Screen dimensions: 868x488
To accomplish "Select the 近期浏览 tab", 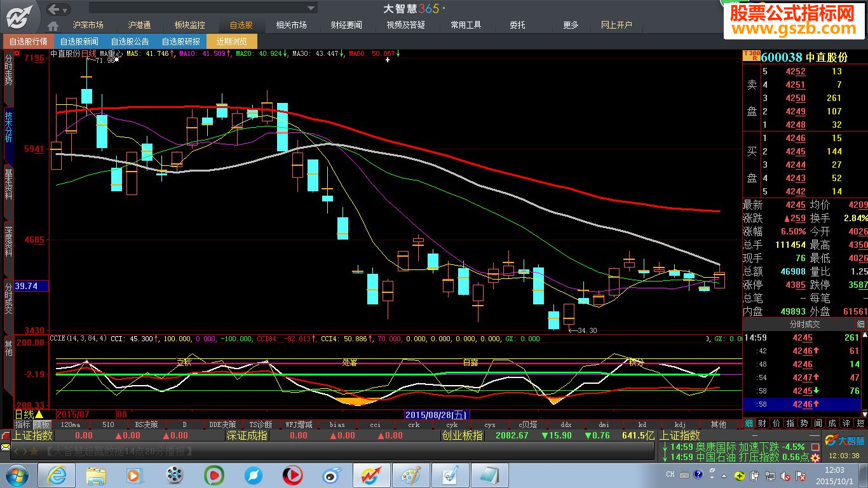I will pyautogui.click(x=232, y=41).
